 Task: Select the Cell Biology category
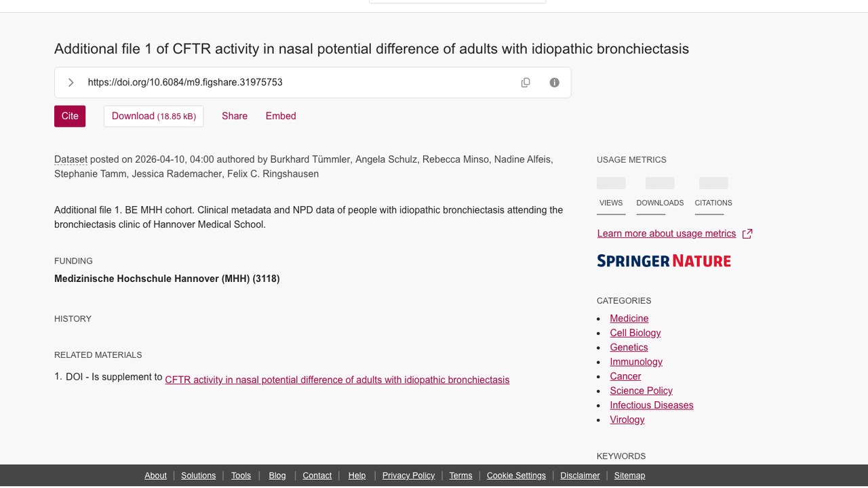click(635, 333)
